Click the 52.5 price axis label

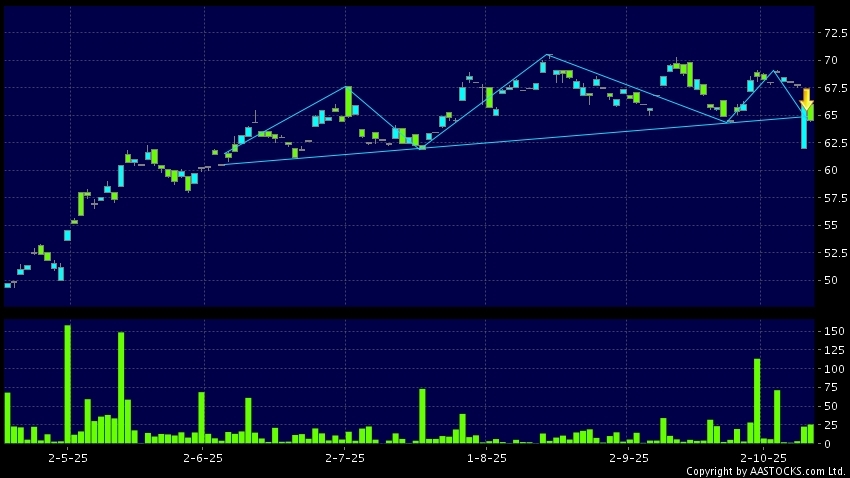click(x=832, y=253)
